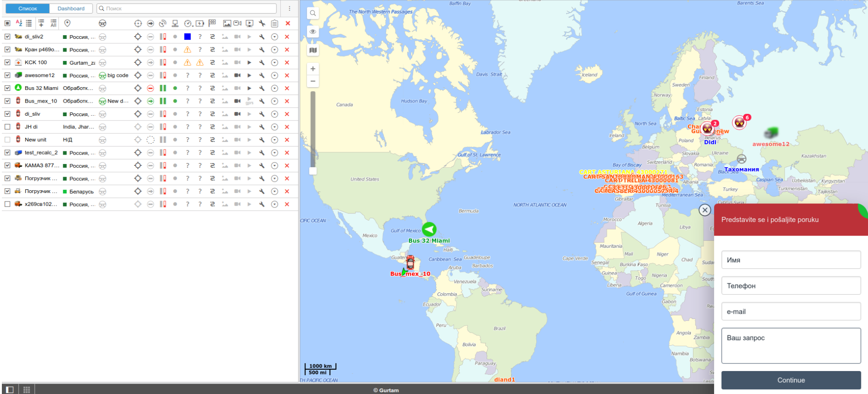868x394 pixels.
Task: Click the map search magnifier icon
Action: [313, 14]
